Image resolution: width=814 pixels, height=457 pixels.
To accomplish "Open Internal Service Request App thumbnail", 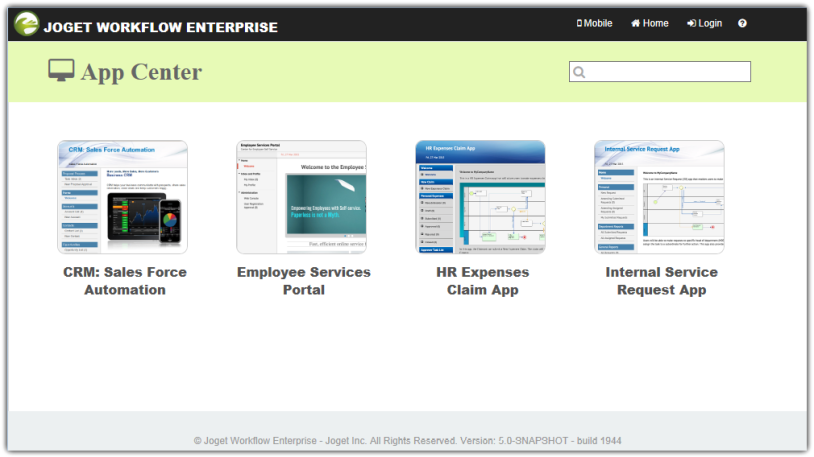I will tap(659, 197).
